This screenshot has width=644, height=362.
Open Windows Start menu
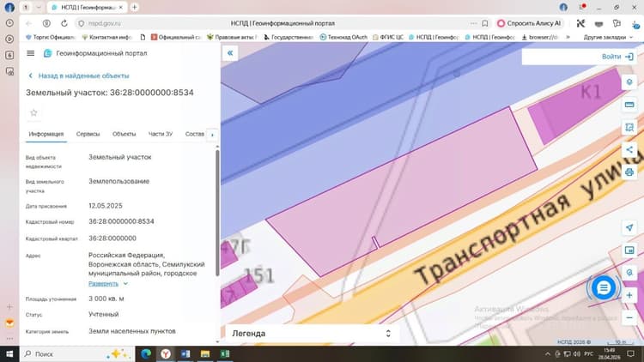9,353
